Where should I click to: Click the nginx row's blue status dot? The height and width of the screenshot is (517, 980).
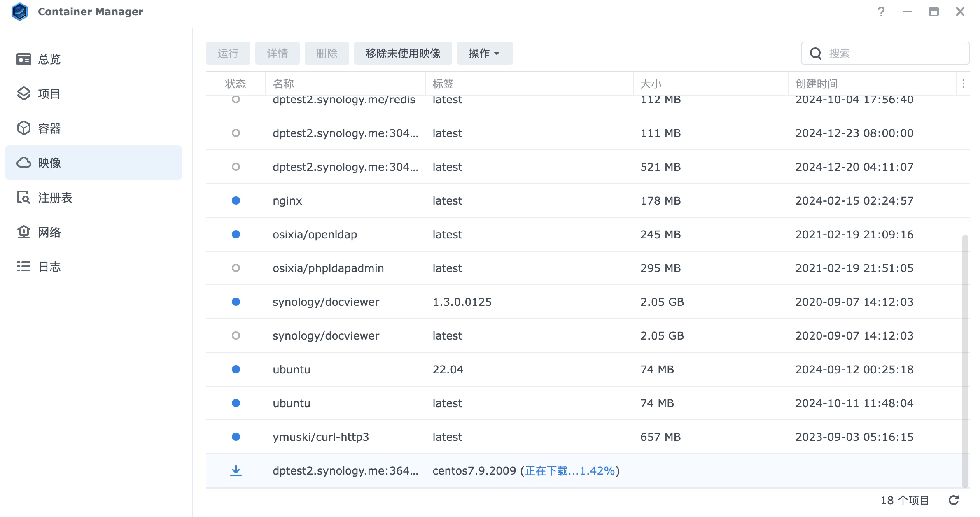click(236, 200)
